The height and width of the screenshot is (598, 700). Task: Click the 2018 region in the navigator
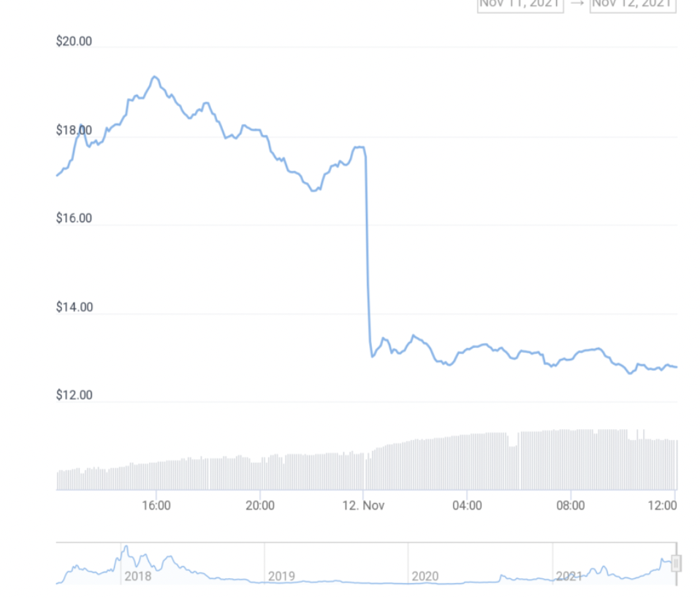click(x=138, y=576)
